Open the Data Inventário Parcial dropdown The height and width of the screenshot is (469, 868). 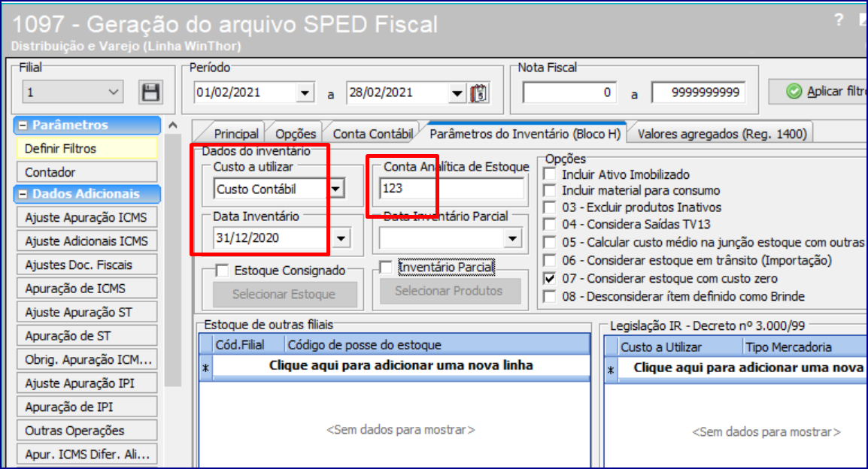click(x=512, y=238)
